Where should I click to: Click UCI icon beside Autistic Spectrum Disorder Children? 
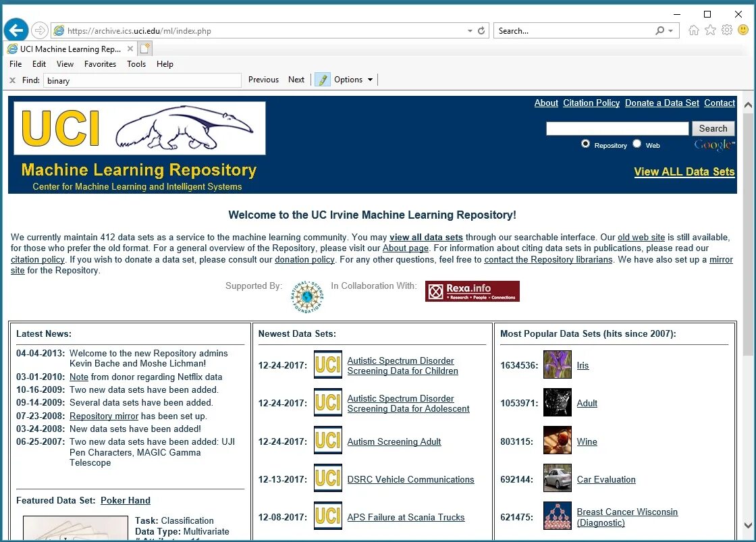click(x=328, y=364)
